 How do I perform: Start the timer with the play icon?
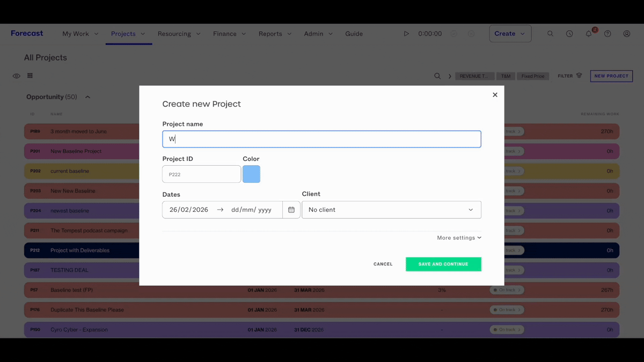tap(406, 34)
